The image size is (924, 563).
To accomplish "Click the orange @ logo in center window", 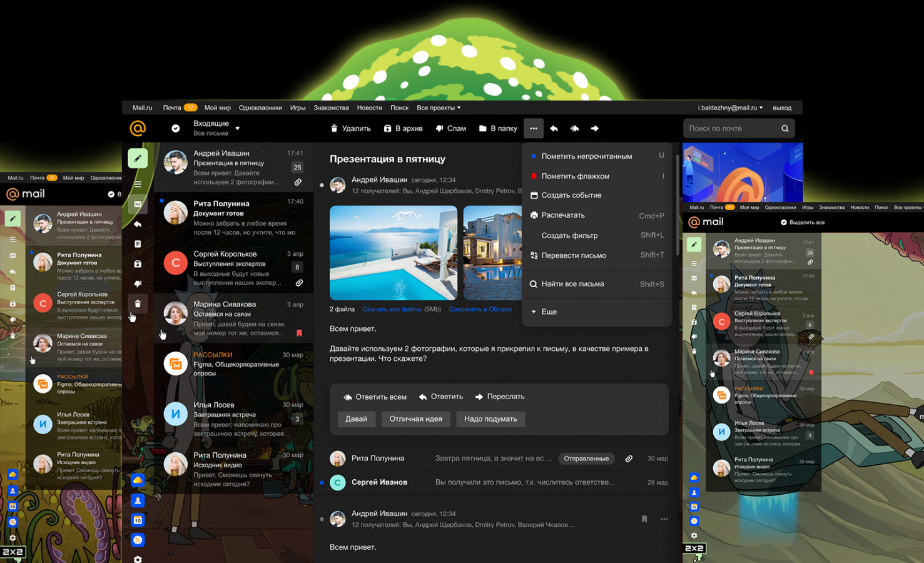I will pos(138,128).
